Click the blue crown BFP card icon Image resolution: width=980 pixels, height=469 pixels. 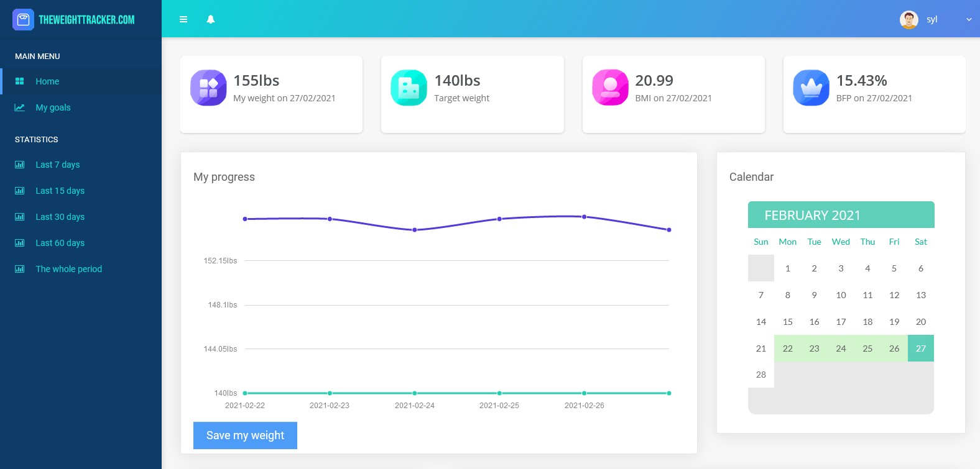pos(811,88)
